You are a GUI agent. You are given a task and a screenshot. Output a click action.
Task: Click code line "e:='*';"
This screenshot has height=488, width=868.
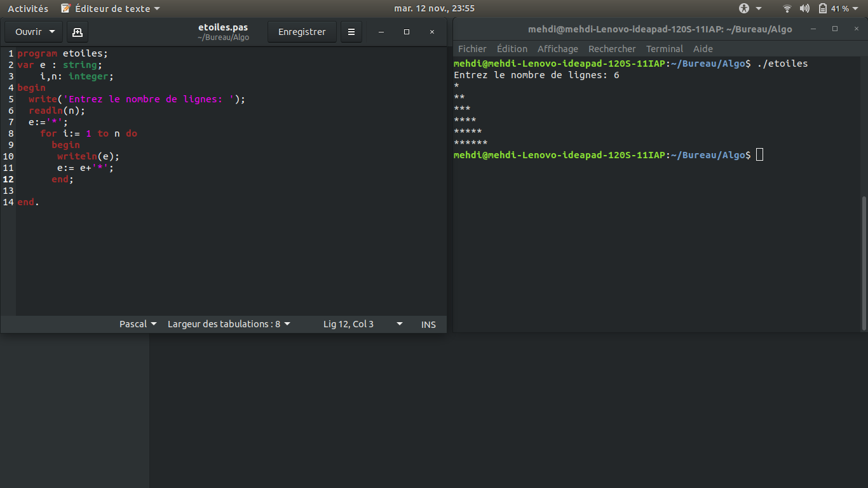coord(48,122)
